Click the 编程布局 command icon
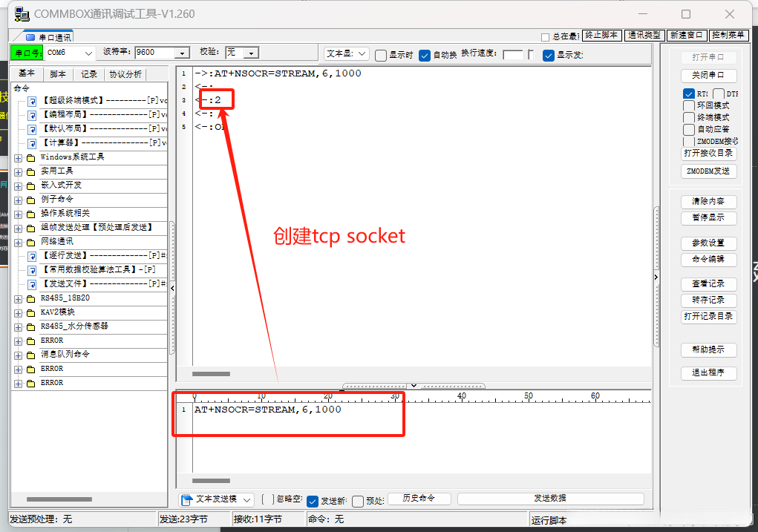Screen dimensions: 758x532 [32, 116]
